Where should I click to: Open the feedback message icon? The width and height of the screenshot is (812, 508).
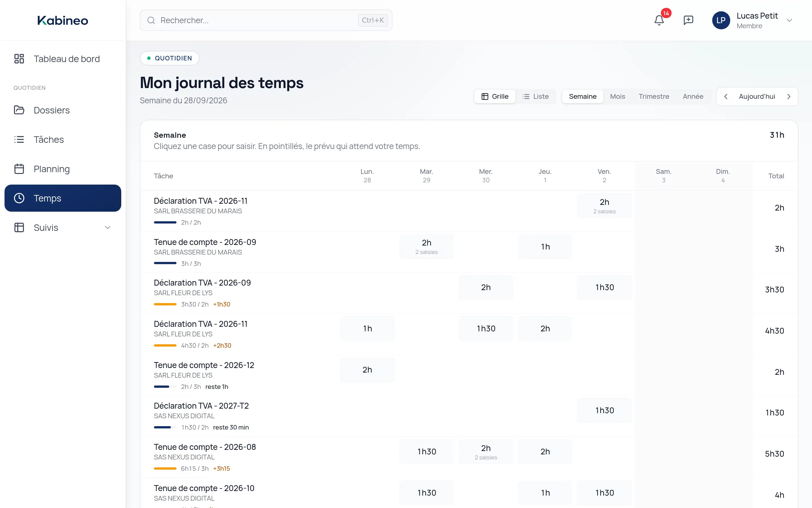pyautogui.click(x=688, y=20)
